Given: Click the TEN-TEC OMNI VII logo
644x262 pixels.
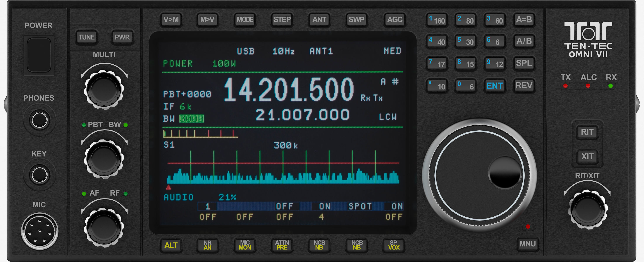Looking at the screenshot, I should coord(588,40).
